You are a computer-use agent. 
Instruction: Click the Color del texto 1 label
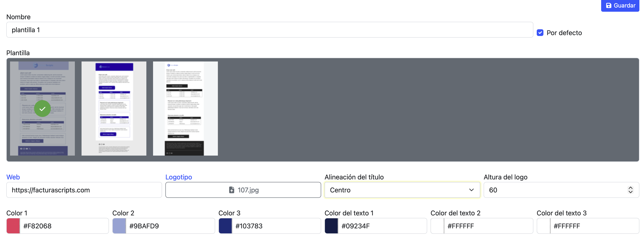349,213
